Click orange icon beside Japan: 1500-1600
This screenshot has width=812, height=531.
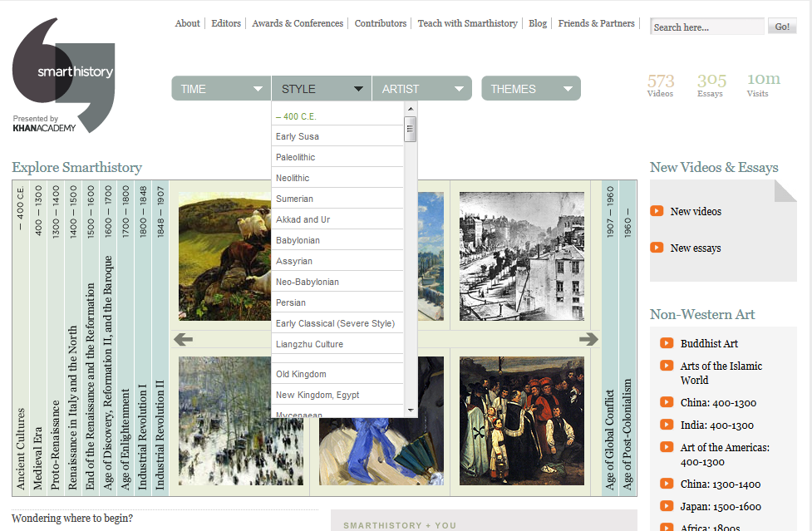click(667, 505)
